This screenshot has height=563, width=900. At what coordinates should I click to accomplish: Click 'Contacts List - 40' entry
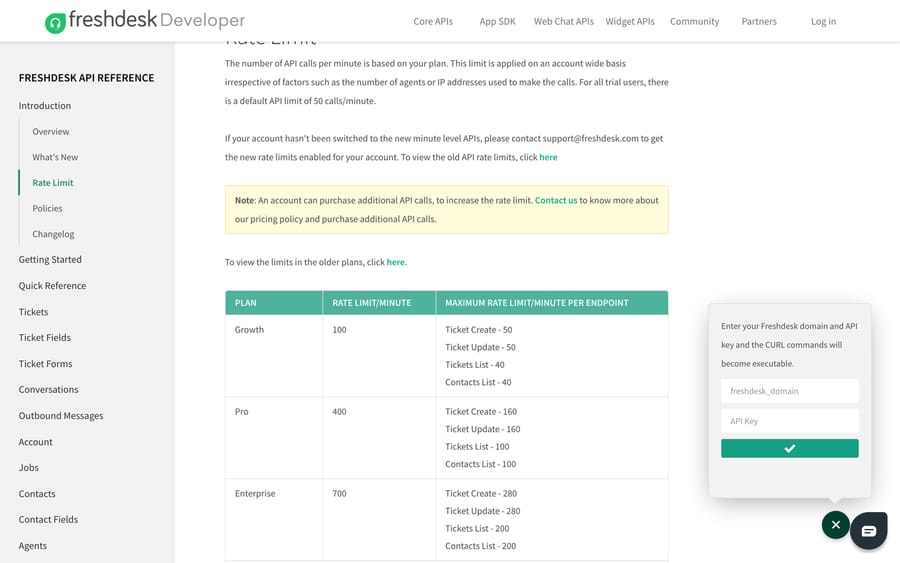[478, 382]
